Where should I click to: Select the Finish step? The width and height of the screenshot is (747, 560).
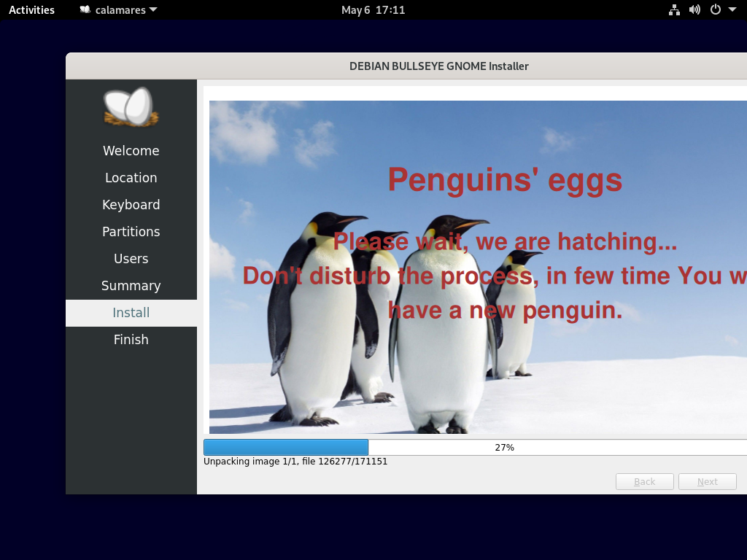131,339
